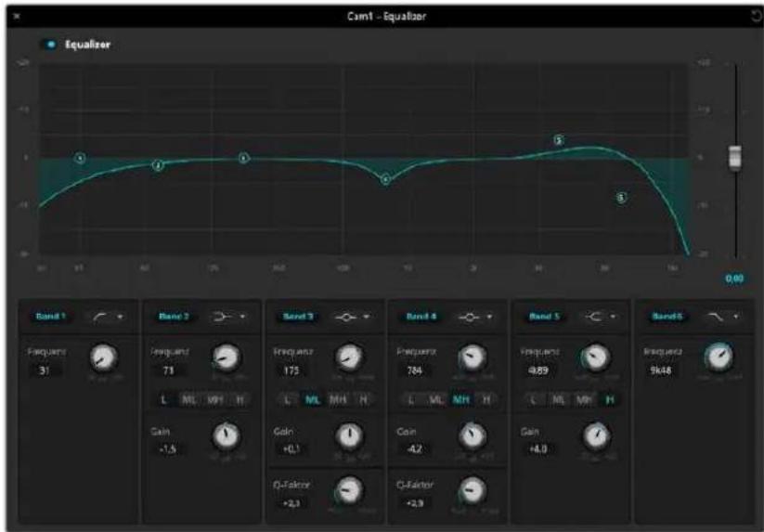The height and width of the screenshot is (532, 764).
Task: Toggle the Band 6 enable button
Action: tap(667, 317)
